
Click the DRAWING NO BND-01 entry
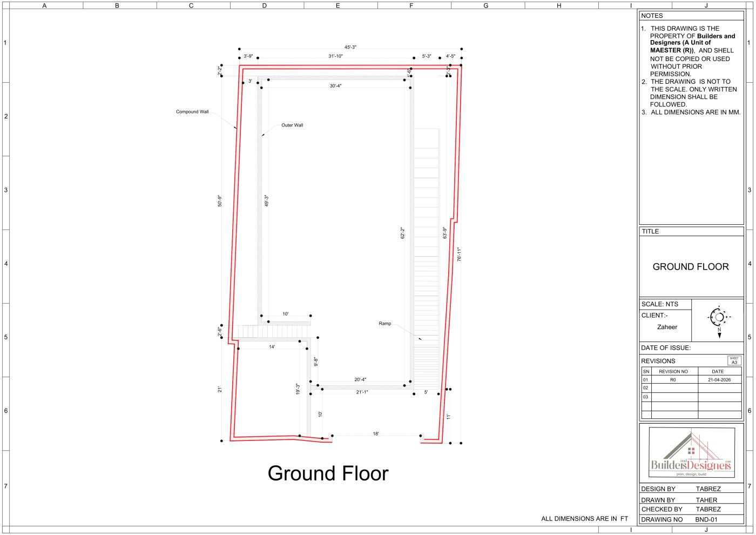692,519
